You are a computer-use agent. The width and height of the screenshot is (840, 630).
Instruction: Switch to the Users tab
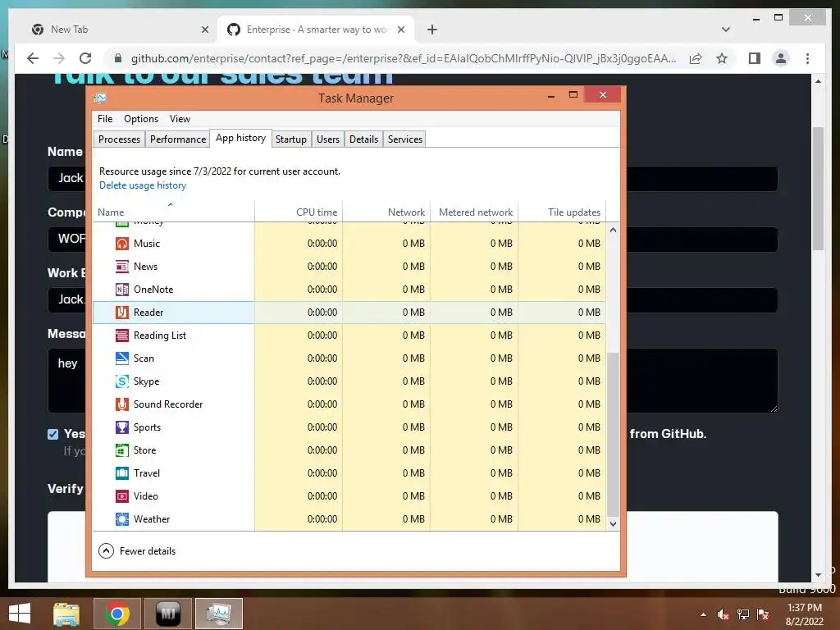coord(328,139)
